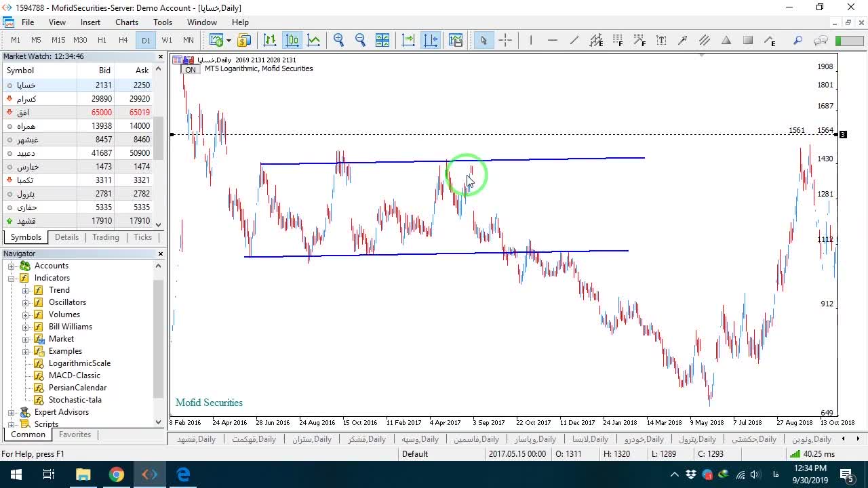The height and width of the screenshot is (488, 868).
Task: Zoom out on the chart
Action: pyautogui.click(x=361, y=40)
